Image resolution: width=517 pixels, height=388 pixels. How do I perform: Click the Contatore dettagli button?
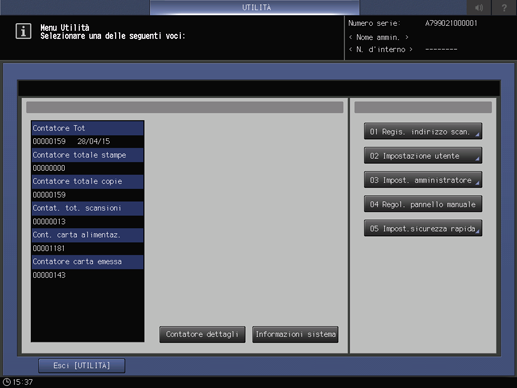(202, 334)
